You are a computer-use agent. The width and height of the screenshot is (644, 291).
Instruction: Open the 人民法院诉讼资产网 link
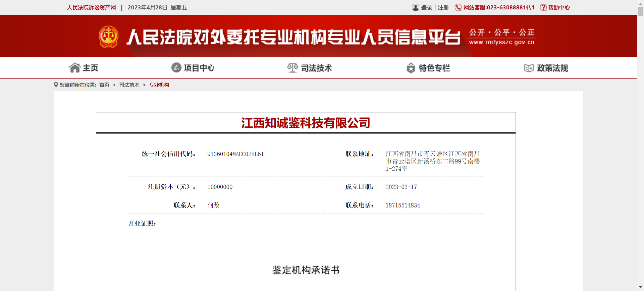pyautogui.click(x=91, y=7)
